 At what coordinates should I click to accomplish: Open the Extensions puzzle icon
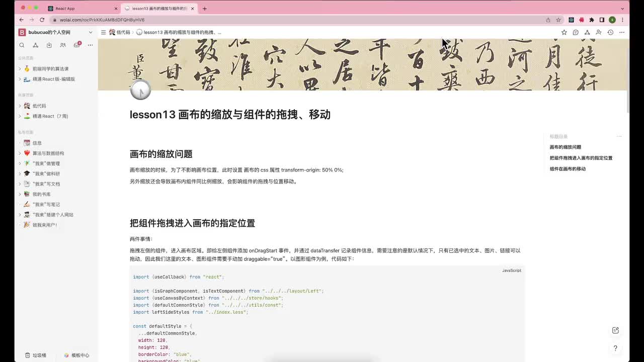pyautogui.click(x=592, y=20)
